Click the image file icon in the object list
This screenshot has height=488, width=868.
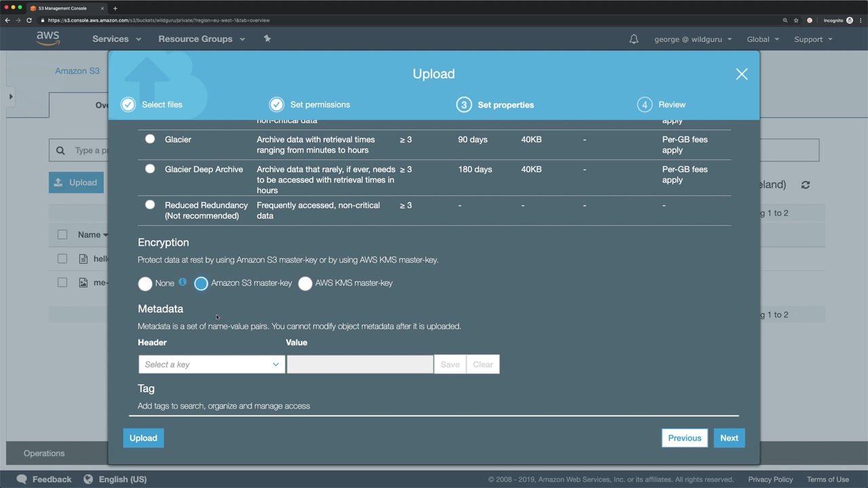83,283
